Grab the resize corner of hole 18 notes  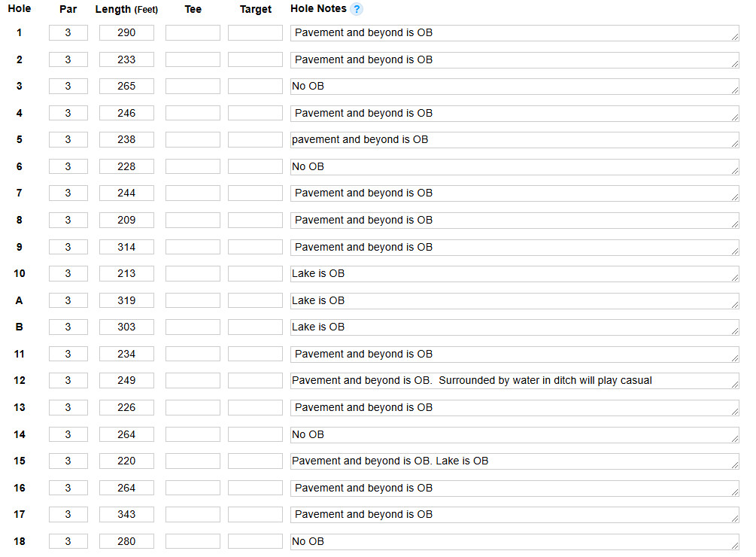pos(735,546)
